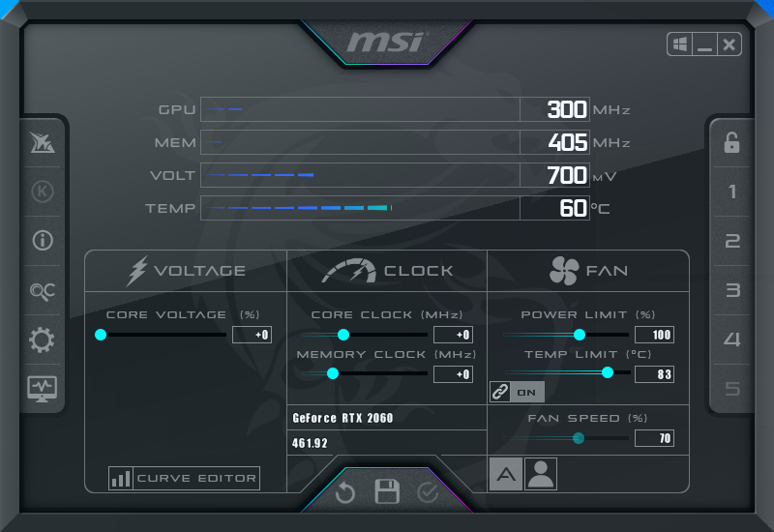Toggle the auto fan speed A button

pos(506,474)
